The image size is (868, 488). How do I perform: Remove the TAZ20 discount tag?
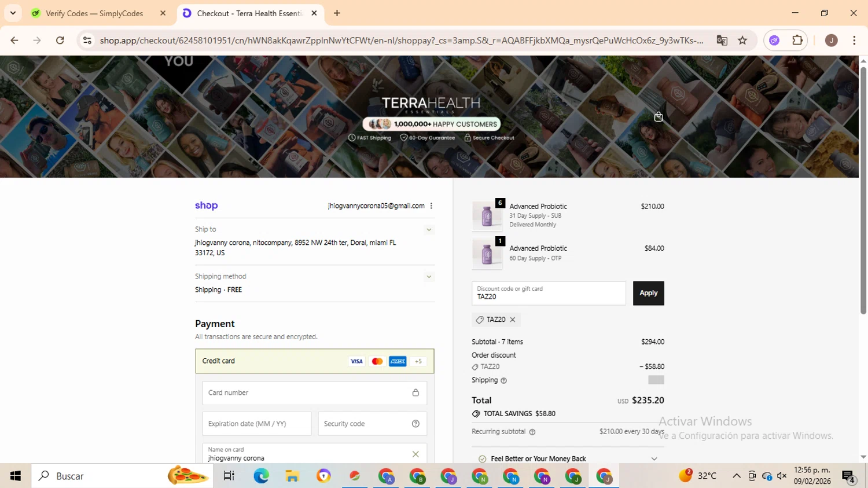[x=513, y=320]
